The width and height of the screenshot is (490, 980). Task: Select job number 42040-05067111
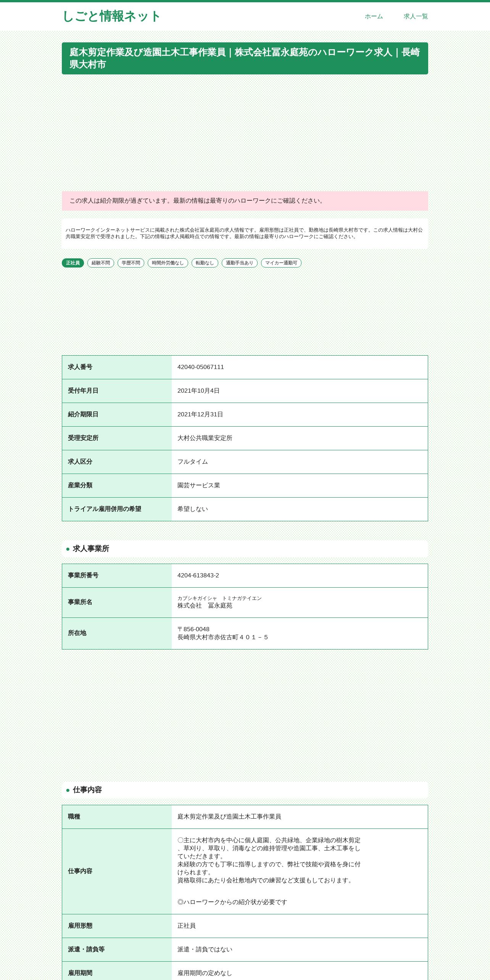(x=201, y=367)
